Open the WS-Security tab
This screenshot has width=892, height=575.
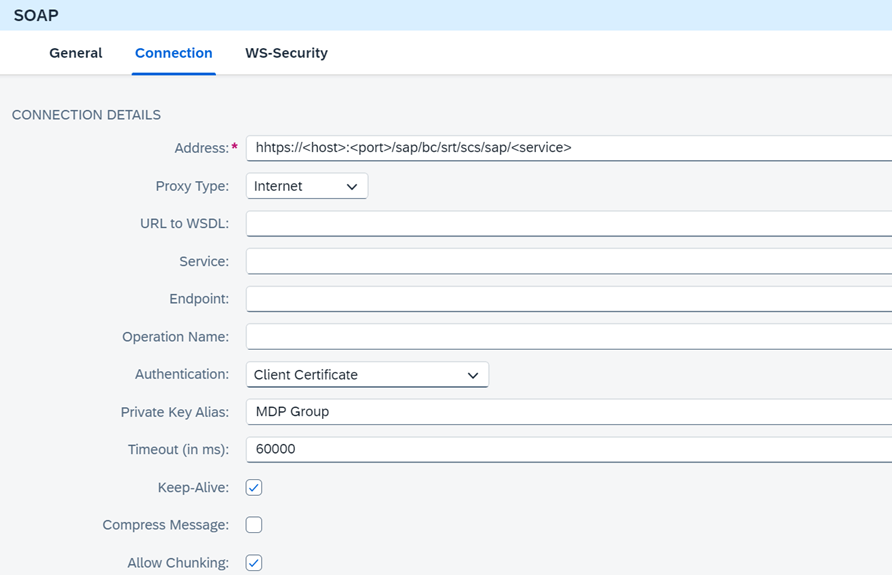286,53
